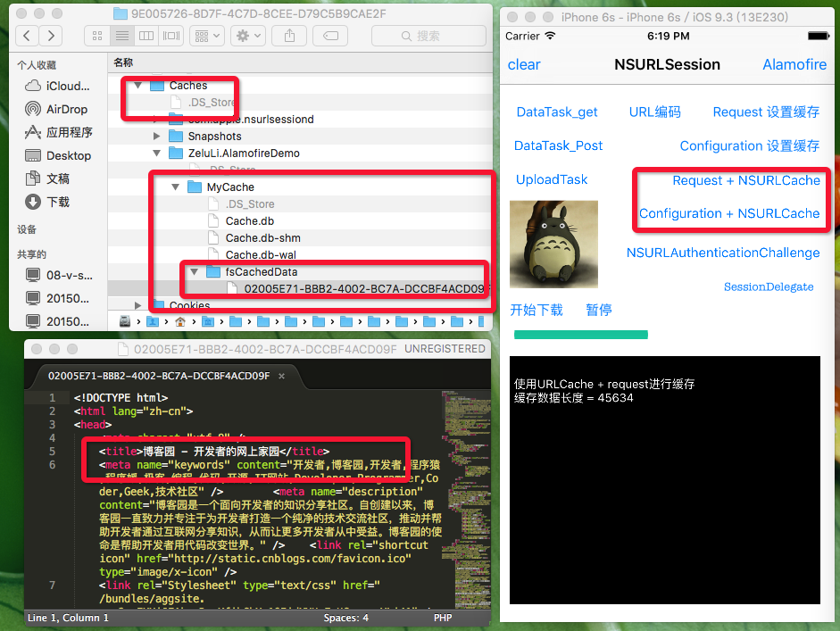The width and height of the screenshot is (840, 631).
Task: Click the green download progress bar
Action: tap(580, 335)
